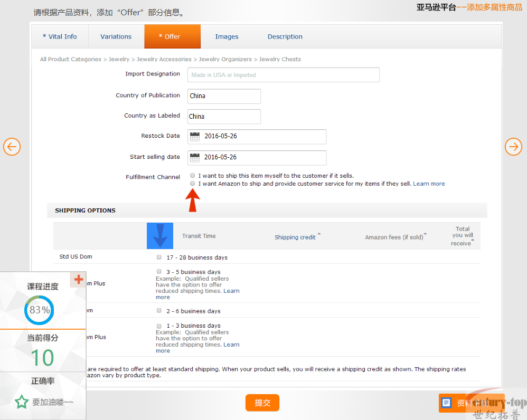Switch to the Description tab
The height and width of the screenshot is (420, 527).
[285, 36]
